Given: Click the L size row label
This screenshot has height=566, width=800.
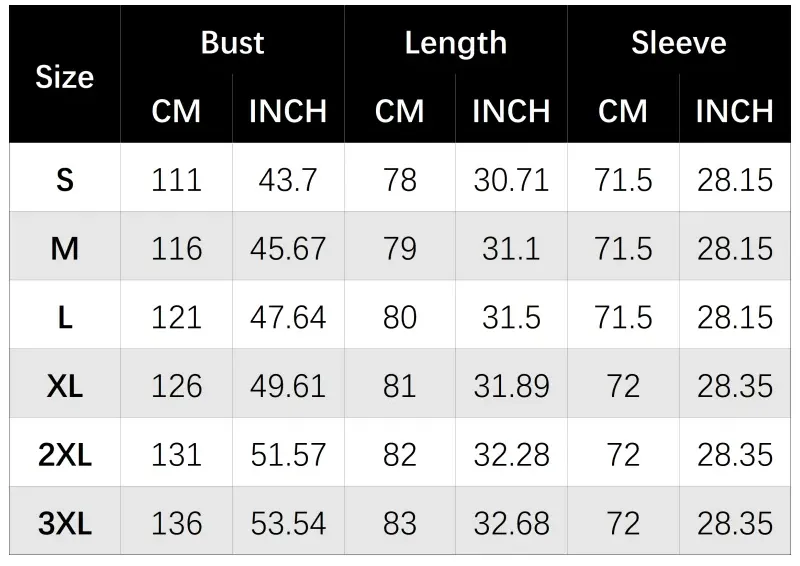Looking at the screenshot, I should [64, 317].
